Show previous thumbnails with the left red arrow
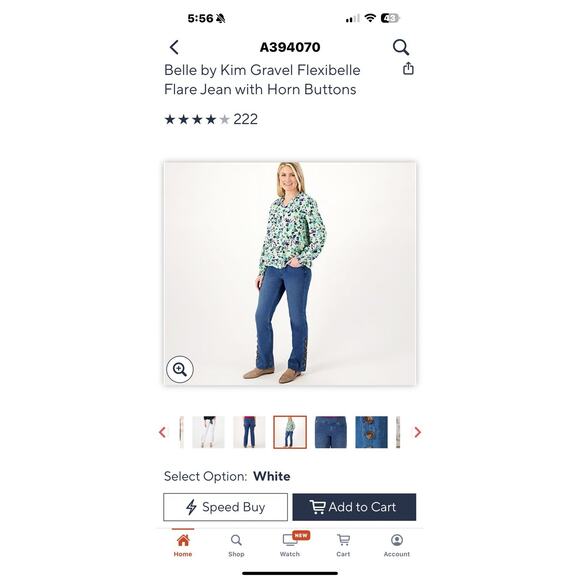 pyautogui.click(x=162, y=432)
